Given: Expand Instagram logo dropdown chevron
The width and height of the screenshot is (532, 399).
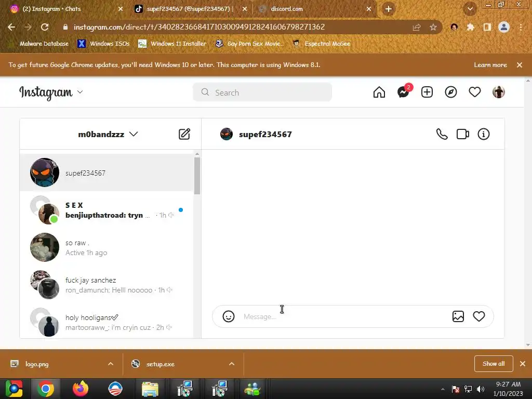Looking at the screenshot, I should point(80,92).
